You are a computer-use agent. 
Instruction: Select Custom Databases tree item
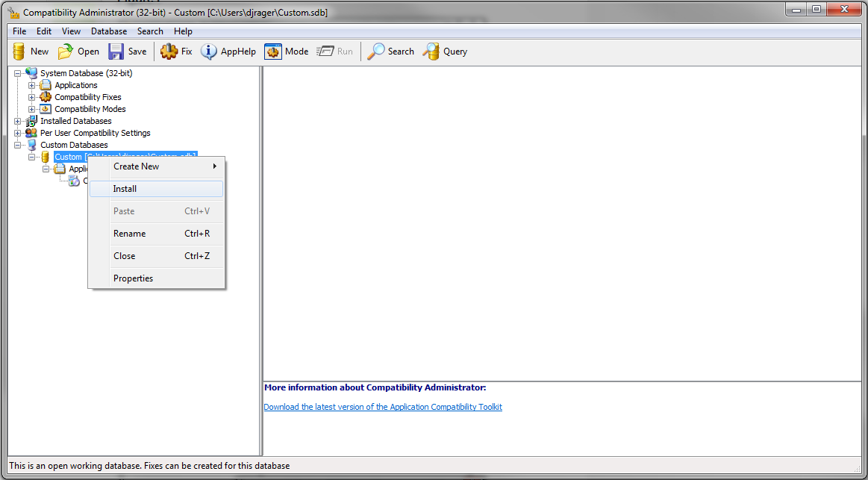pos(74,145)
